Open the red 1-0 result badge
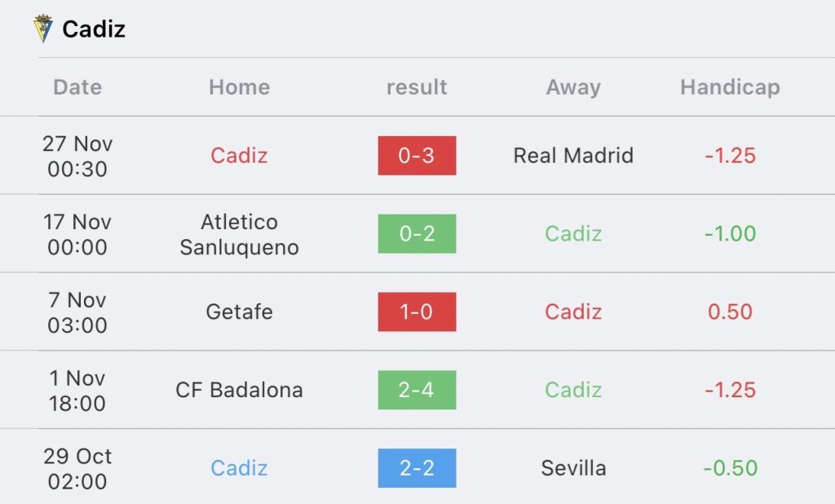The image size is (835, 504). point(417,312)
